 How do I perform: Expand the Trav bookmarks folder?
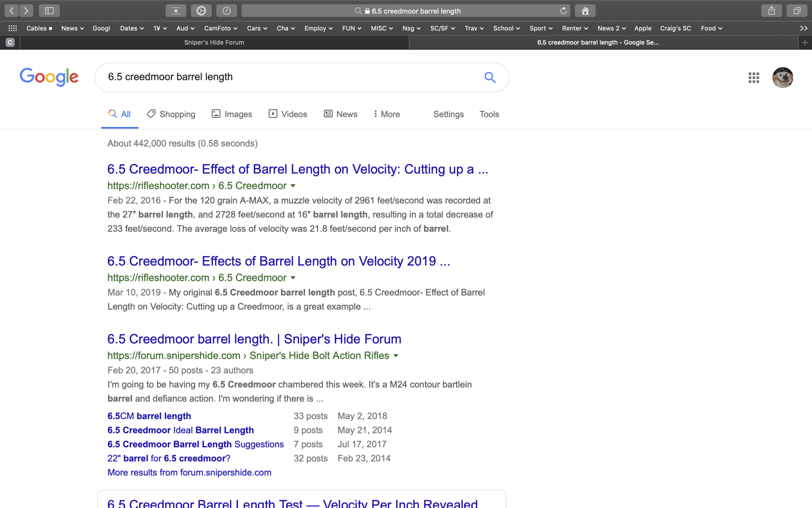[474, 28]
